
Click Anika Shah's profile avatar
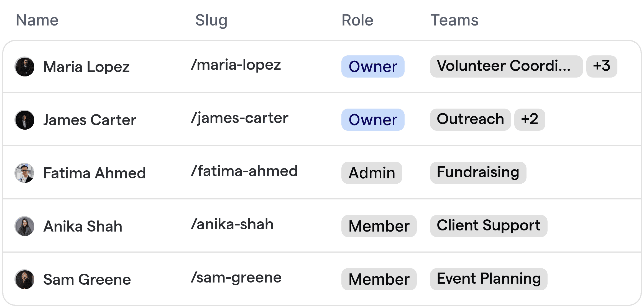tap(24, 226)
